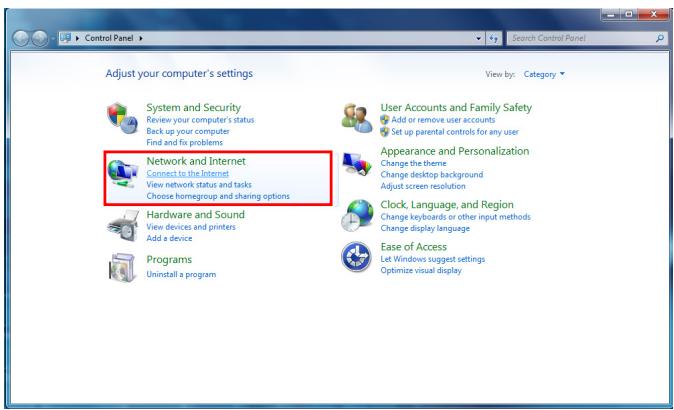Open Review your computer's status
This screenshot has height=410, width=674.
point(200,120)
